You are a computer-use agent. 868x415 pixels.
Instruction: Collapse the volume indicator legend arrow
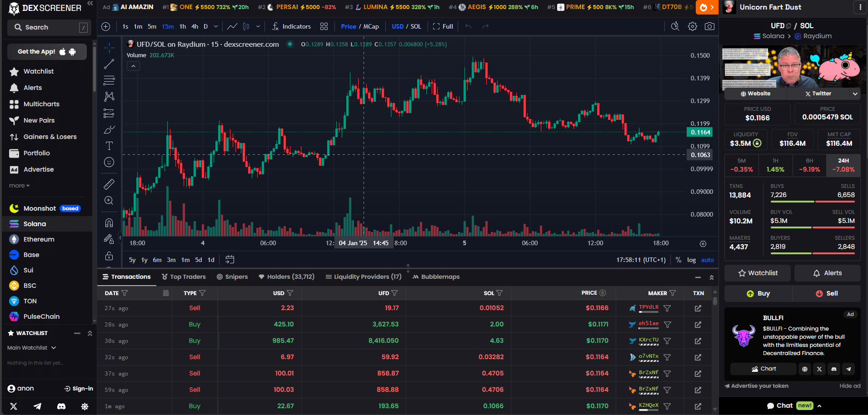point(133,66)
